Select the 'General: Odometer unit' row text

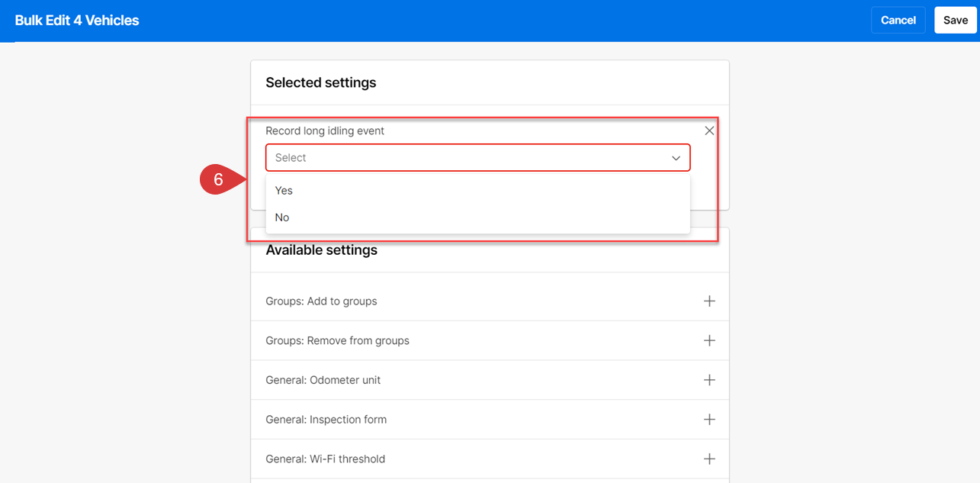[x=323, y=380]
